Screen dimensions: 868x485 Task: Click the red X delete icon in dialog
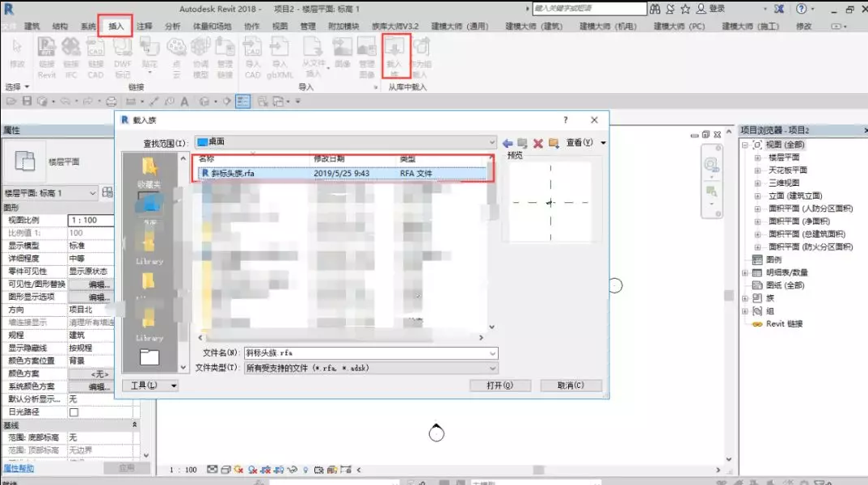537,143
